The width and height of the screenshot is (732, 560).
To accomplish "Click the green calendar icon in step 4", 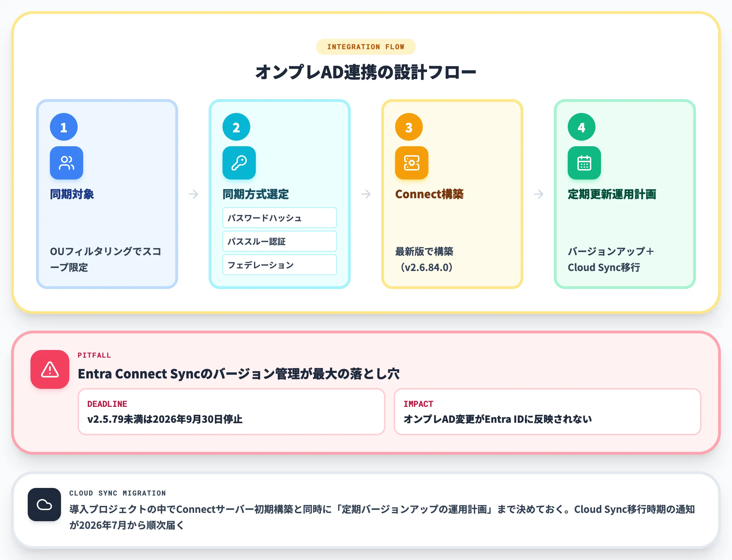I will coord(584,163).
